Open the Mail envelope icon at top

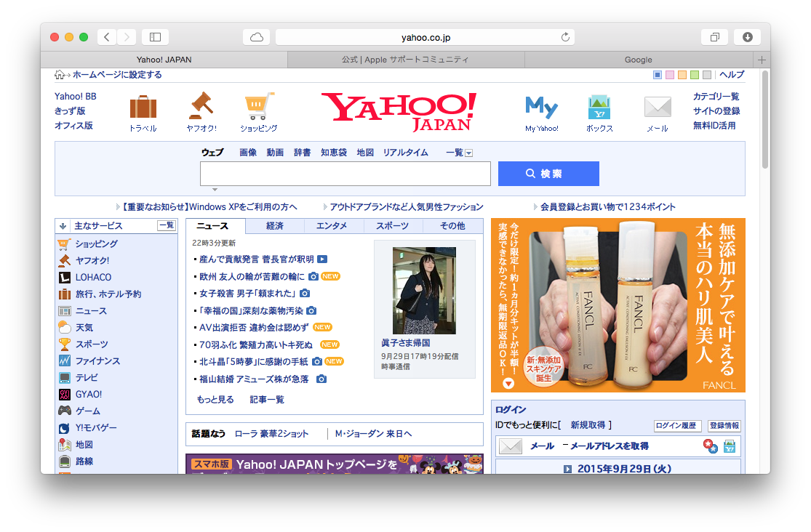point(657,108)
